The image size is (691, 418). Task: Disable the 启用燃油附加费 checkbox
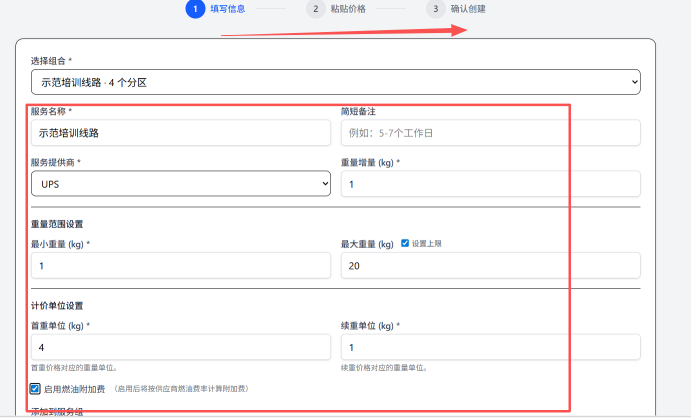pos(36,388)
